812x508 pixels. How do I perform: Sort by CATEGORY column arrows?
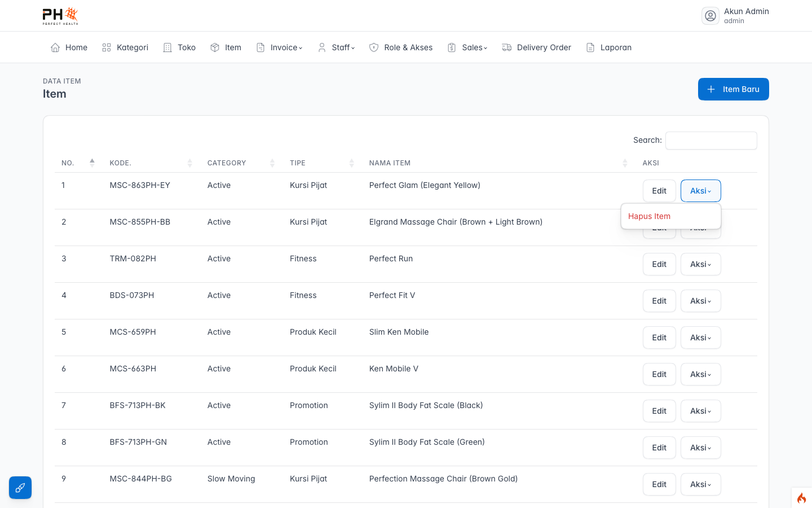coord(272,163)
